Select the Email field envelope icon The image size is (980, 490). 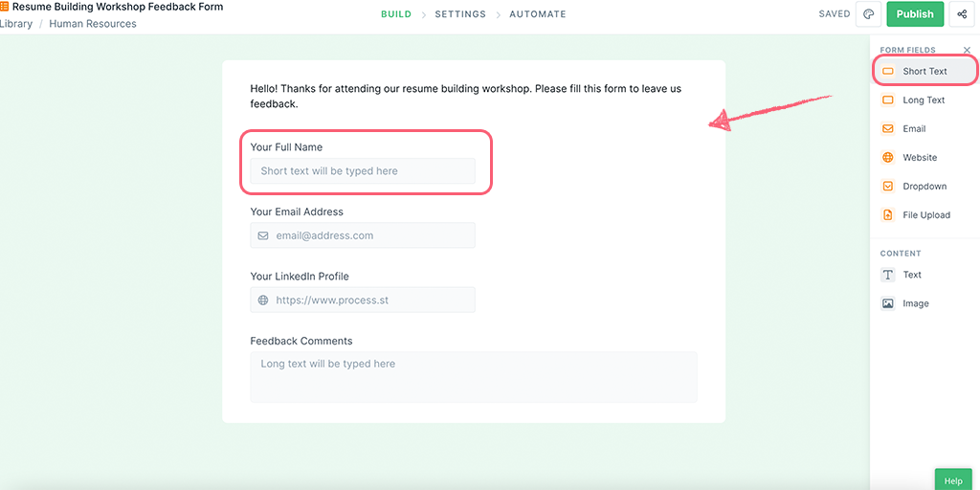coord(887,129)
